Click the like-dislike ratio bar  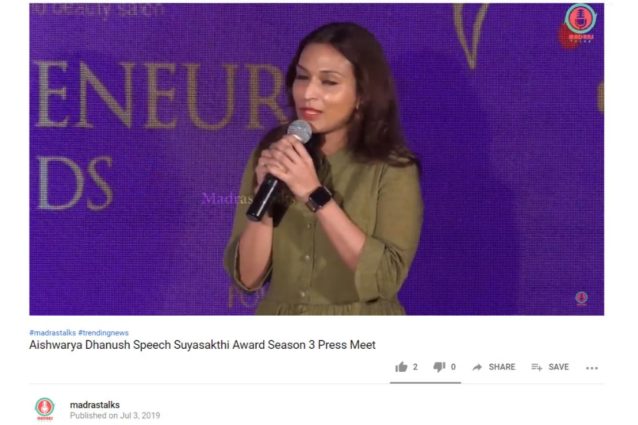point(425,383)
